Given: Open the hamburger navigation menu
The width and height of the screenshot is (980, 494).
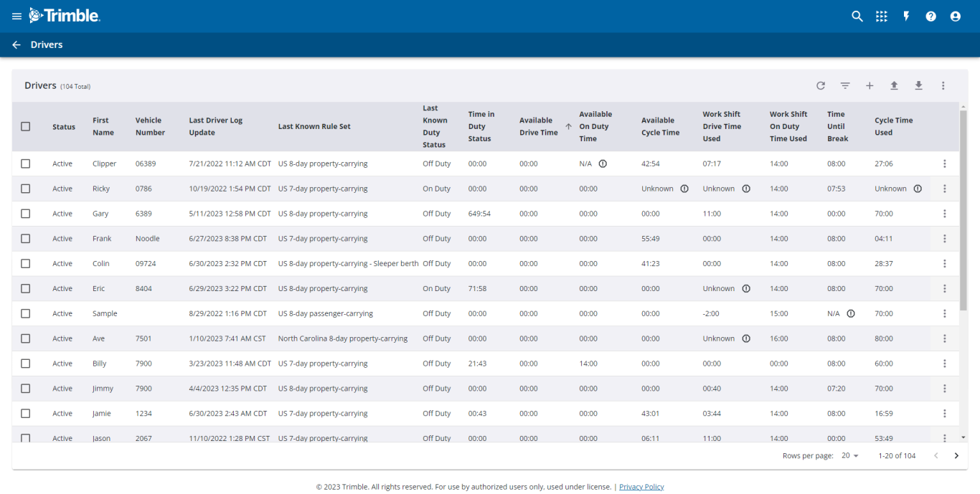Looking at the screenshot, I should (16, 16).
